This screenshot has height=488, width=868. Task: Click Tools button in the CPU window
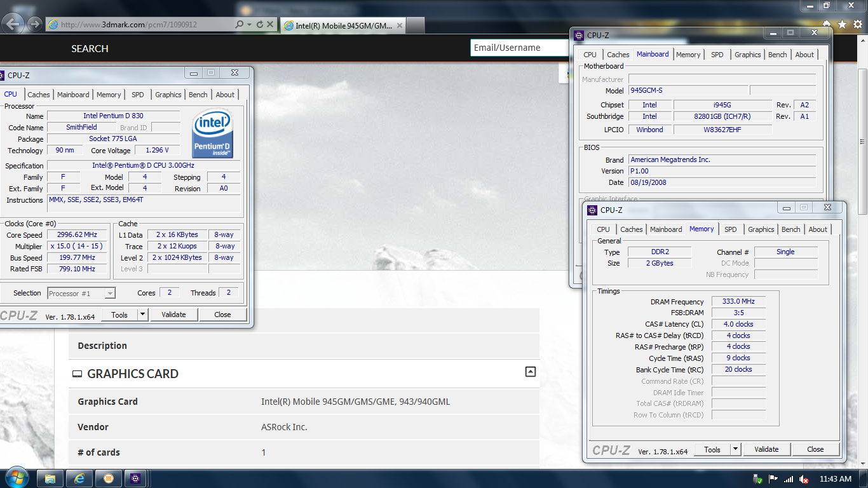pos(119,315)
